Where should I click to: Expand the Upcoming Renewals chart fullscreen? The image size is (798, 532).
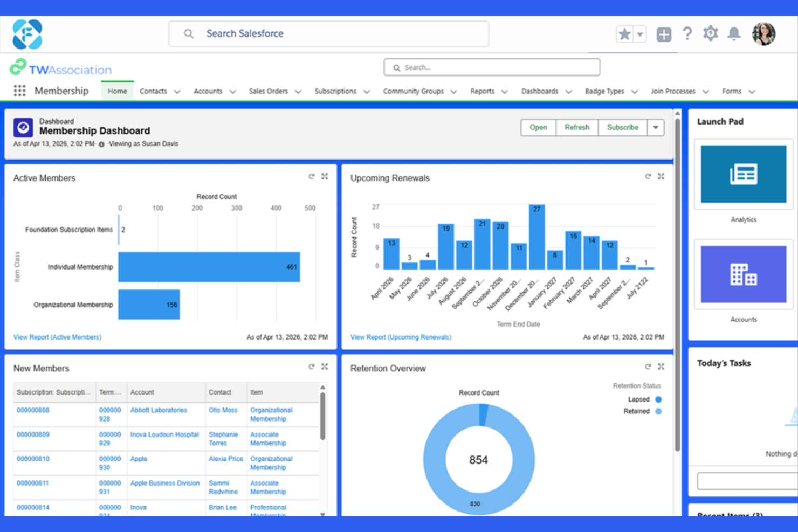(x=661, y=176)
